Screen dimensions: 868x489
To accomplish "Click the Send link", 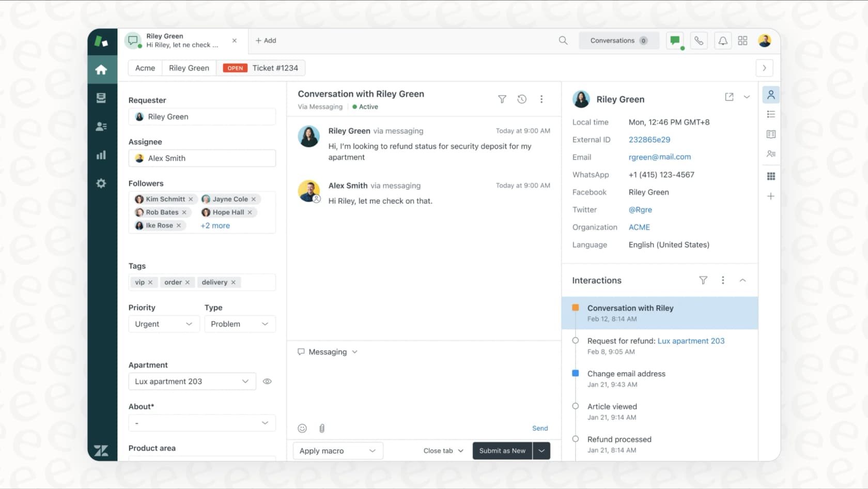I will pos(540,428).
